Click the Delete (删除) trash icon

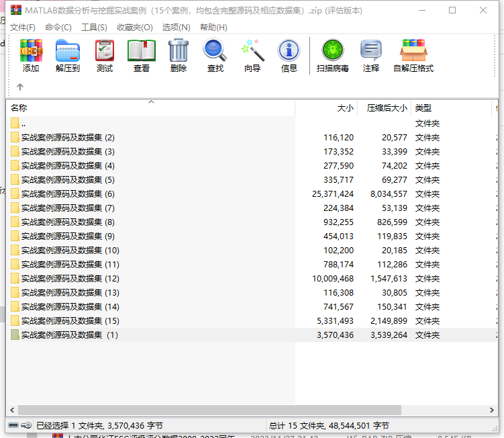pyautogui.click(x=179, y=50)
